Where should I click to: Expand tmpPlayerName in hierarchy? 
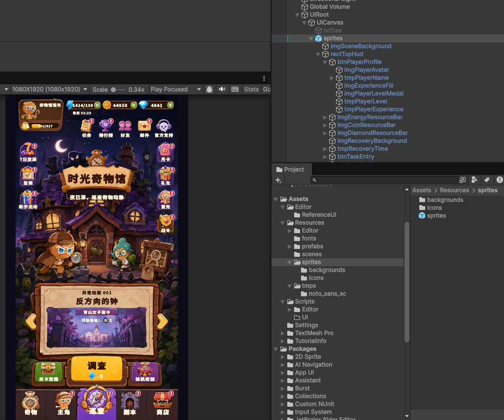click(x=332, y=78)
